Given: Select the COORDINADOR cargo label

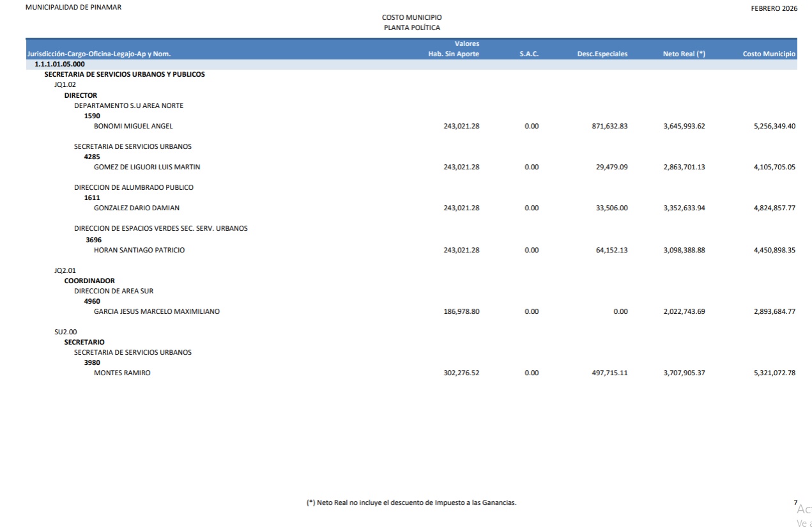Looking at the screenshot, I should [x=89, y=281].
